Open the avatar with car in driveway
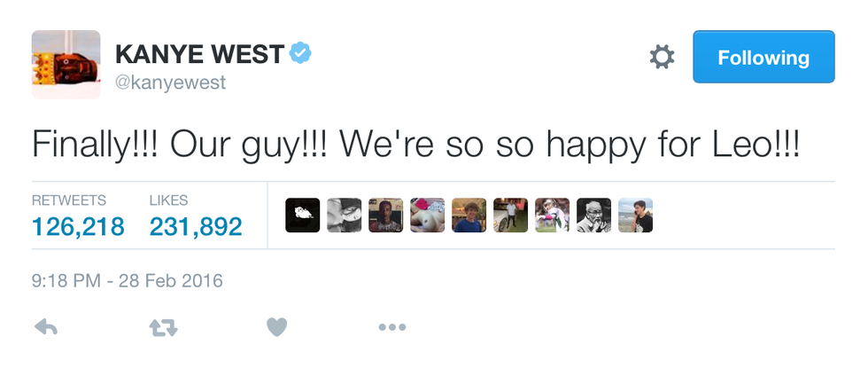Image resolution: width=868 pixels, height=376 pixels. pyautogui.click(x=510, y=215)
